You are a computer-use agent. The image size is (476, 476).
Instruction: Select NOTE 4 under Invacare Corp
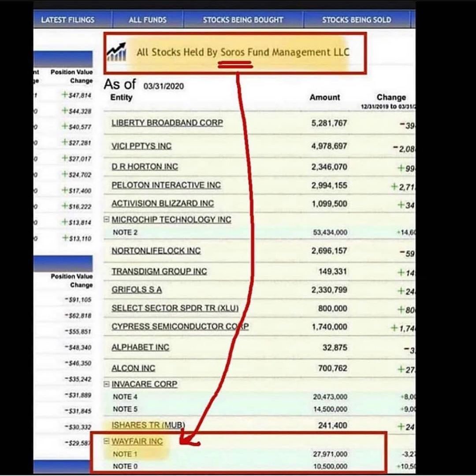coord(125,397)
